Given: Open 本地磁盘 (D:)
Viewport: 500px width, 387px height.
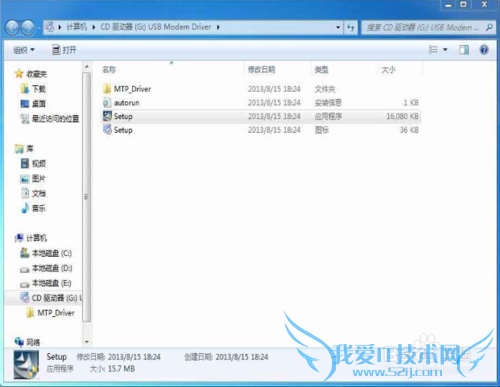Looking at the screenshot, I should pyautogui.click(x=52, y=268).
